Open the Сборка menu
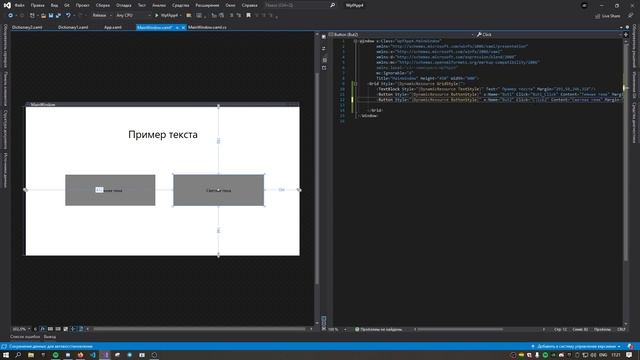Screen dimensions: 640x360 pyautogui.click(x=102, y=5)
